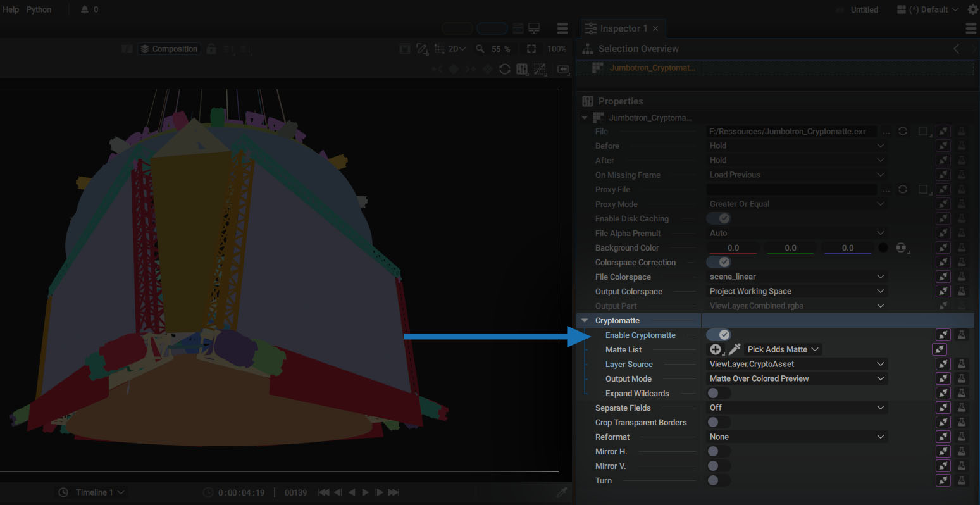Screen dimensions: 980x505
Task: Click the viewer refresh icon
Action: [504, 69]
